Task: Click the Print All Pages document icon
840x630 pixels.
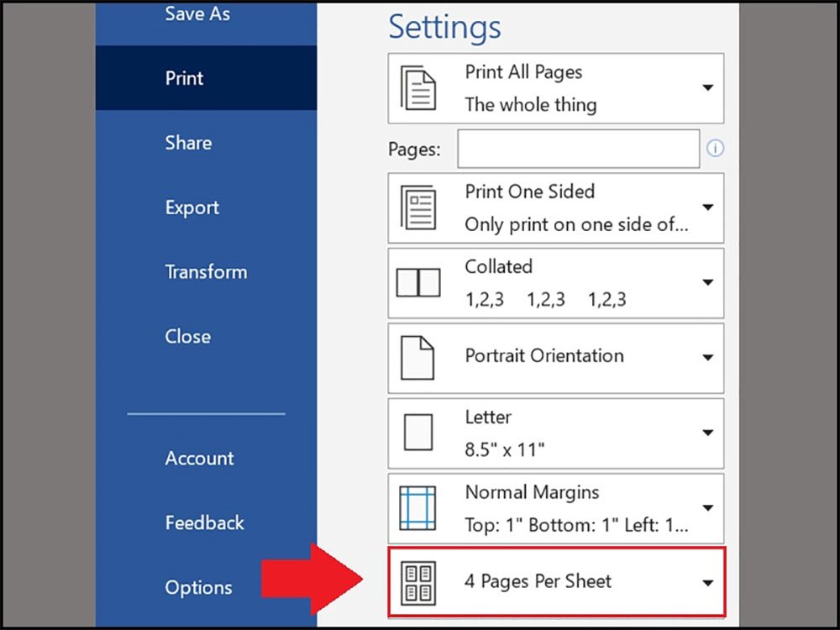Action: point(417,88)
